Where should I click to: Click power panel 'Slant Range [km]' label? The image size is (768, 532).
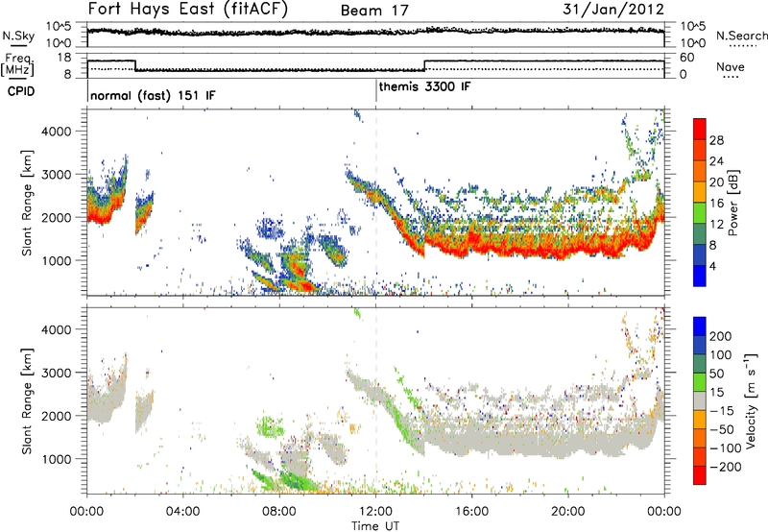pos(27,203)
